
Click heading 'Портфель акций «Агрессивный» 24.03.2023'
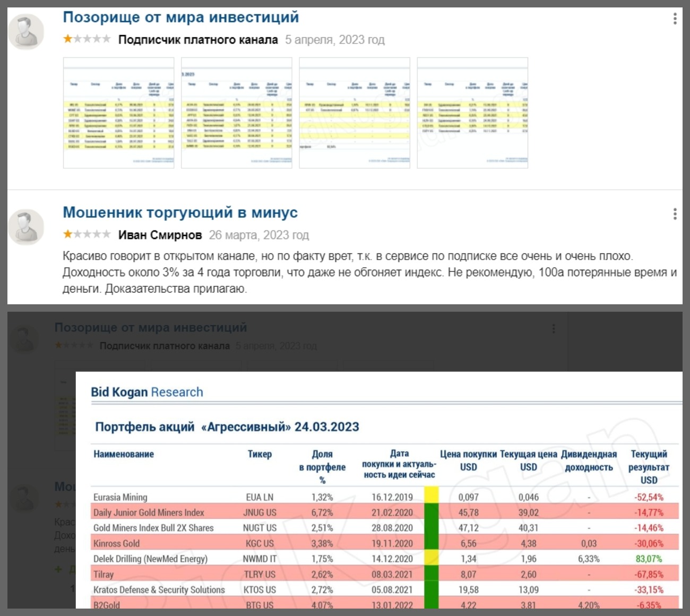(227, 427)
